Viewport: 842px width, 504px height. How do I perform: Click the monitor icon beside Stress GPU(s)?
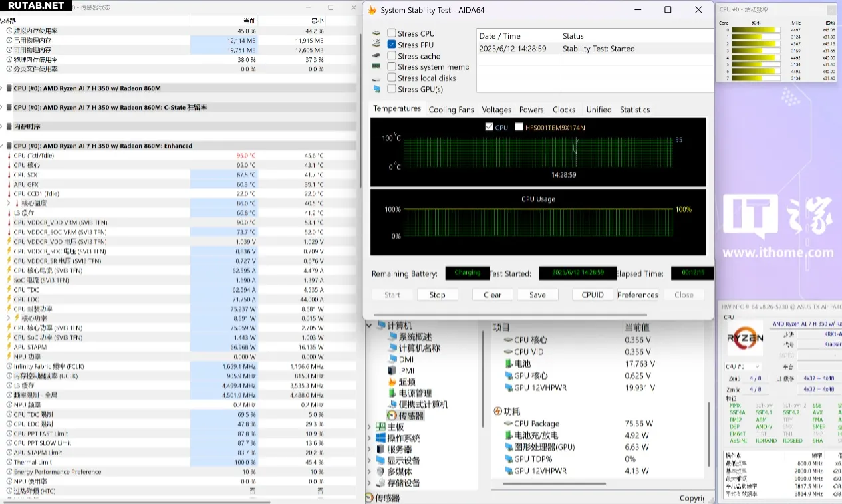pos(376,89)
